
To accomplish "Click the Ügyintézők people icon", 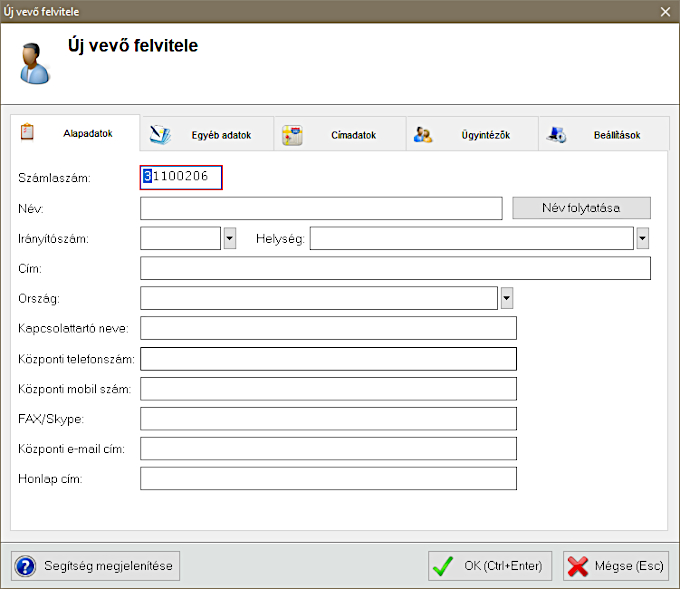I will [423, 135].
